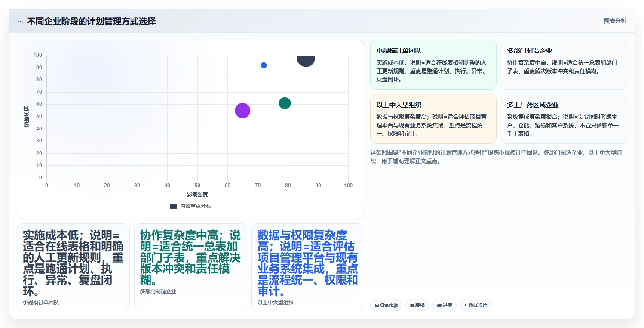Click the 内容重点分布 legend label
This screenshot has height=328, width=644.
(x=196, y=206)
